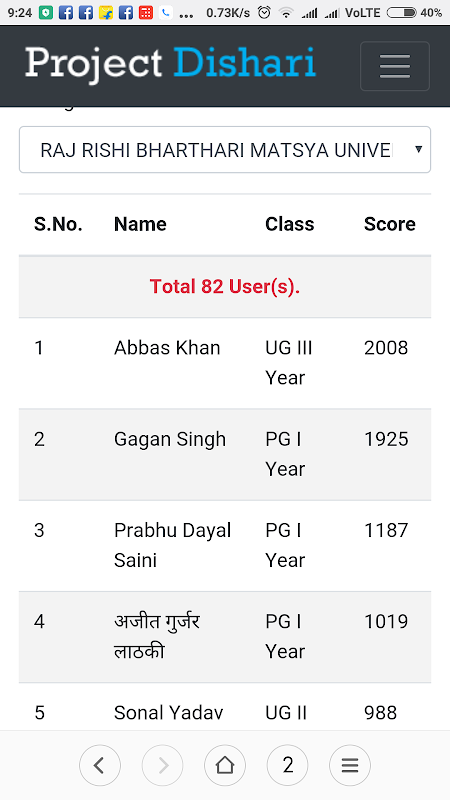
Task: Tap the alarm clock status icon
Action: [x=264, y=13]
